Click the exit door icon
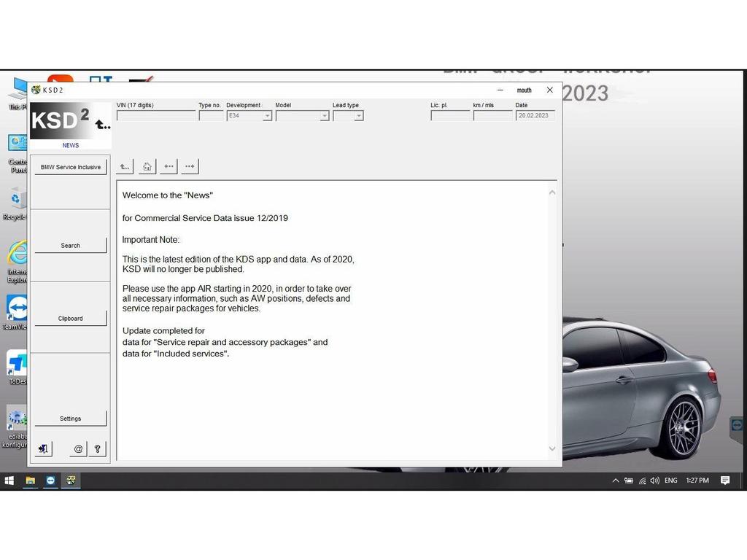The width and height of the screenshot is (747, 560). click(x=44, y=449)
